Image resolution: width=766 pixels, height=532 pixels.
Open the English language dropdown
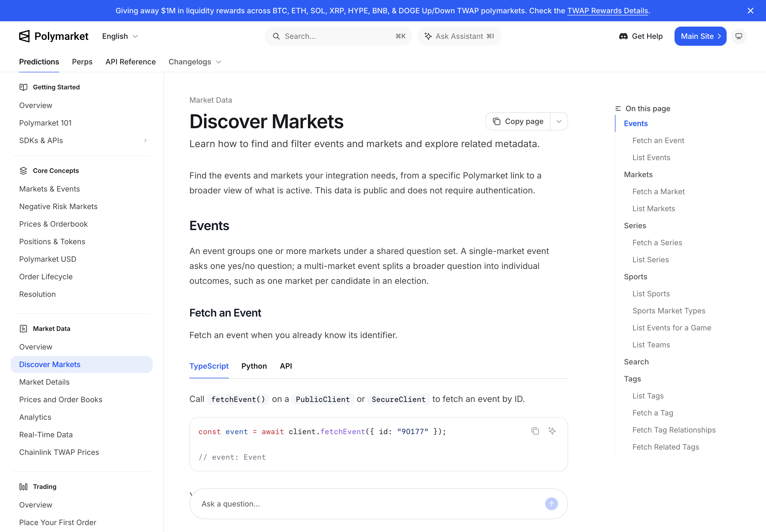tap(120, 36)
